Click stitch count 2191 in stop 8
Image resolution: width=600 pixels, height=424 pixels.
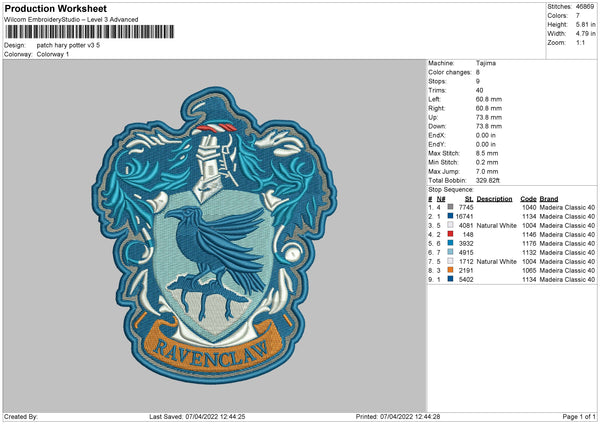tap(466, 270)
